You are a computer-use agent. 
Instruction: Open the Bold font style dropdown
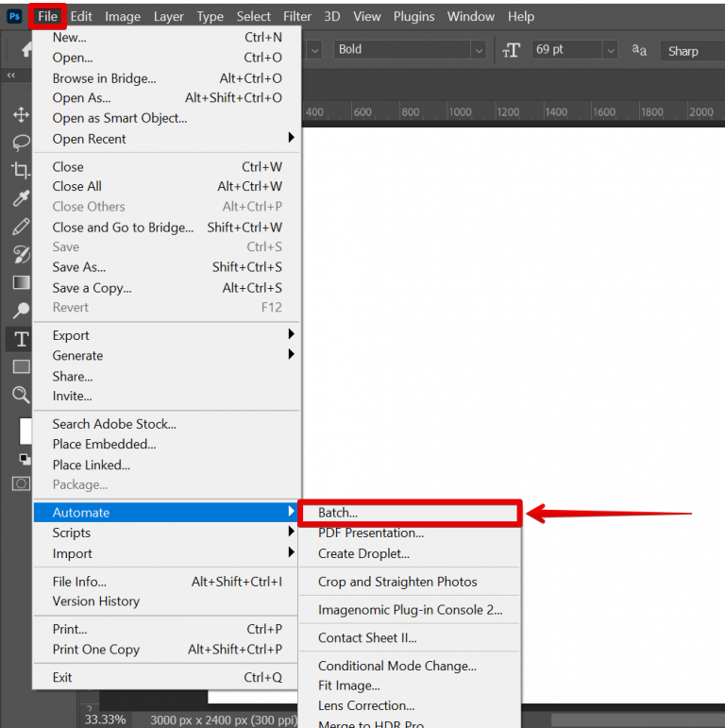coord(479,50)
